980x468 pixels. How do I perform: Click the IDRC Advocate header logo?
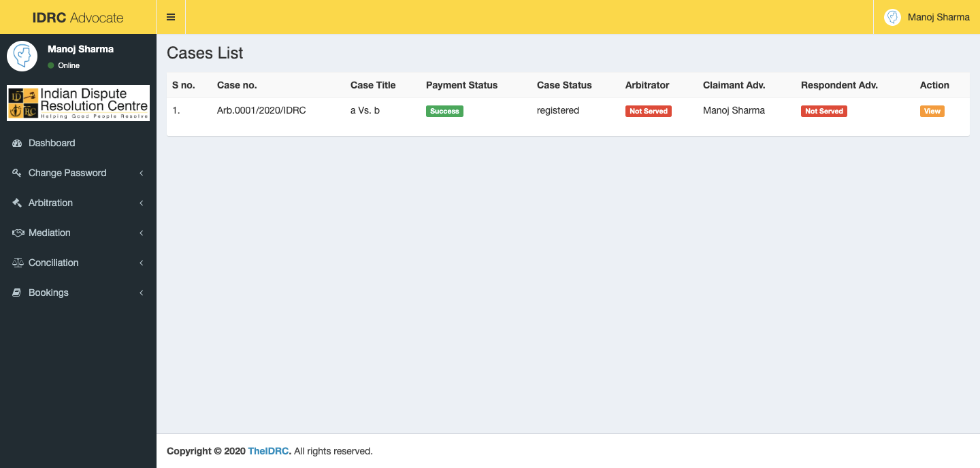(78, 18)
